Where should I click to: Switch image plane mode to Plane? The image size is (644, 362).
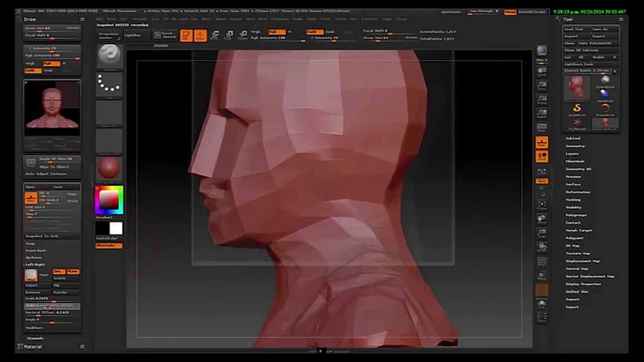pos(73,271)
